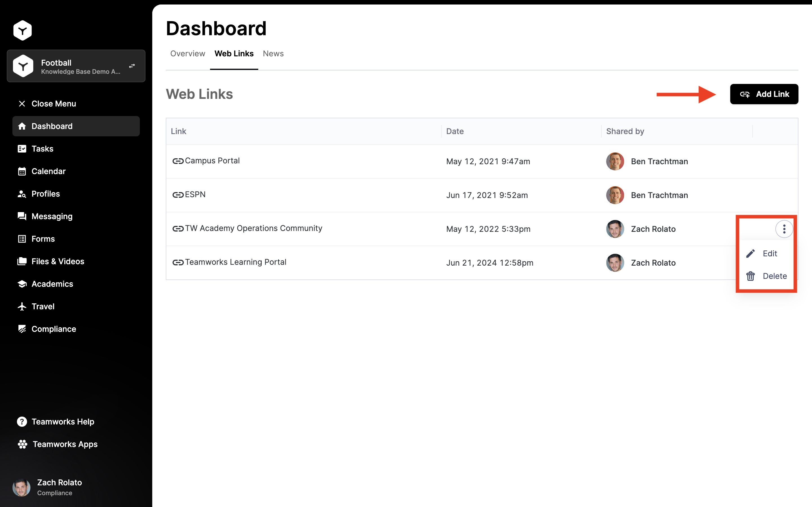Screen dimensions: 812x507
Task: Open the Messaging section
Action: click(x=52, y=216)
